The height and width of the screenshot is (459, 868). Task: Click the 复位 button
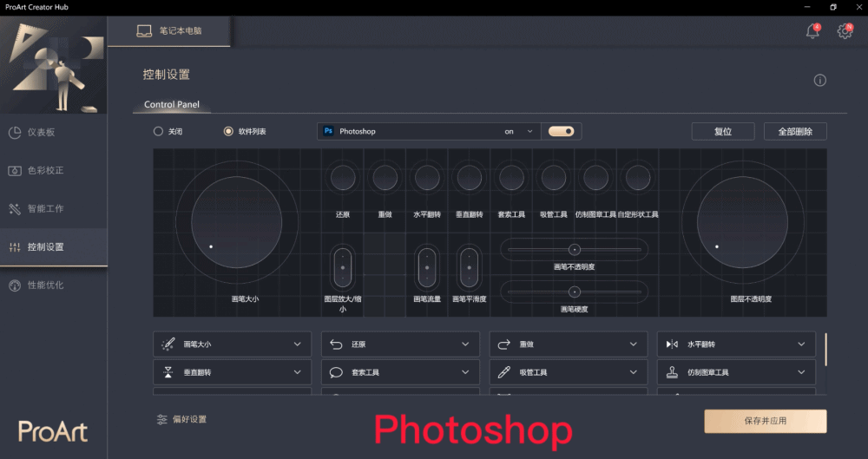pyautogui.click(x=723, y=131)
